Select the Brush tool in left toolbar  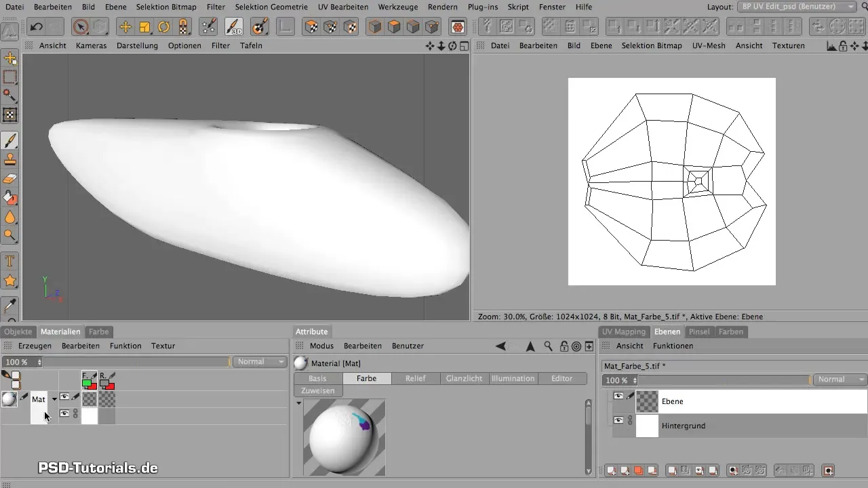tap(10, 141)
